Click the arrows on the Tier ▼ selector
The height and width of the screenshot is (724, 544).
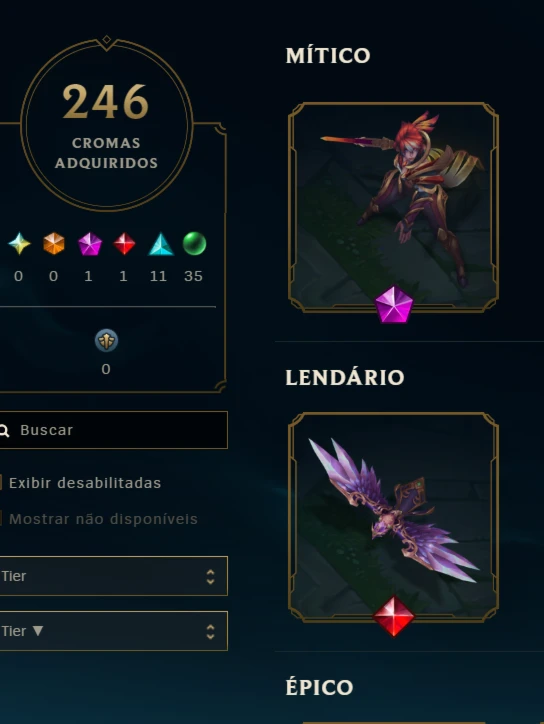tap(211, 631)
